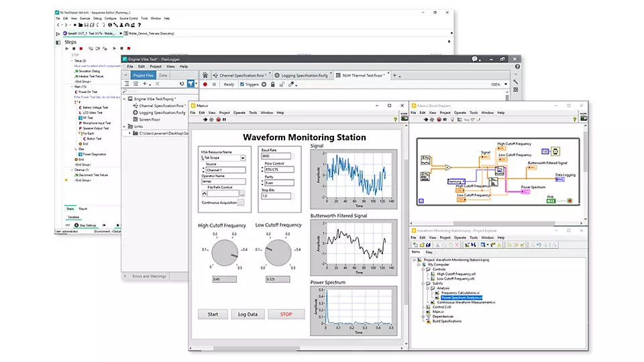Click the highlight execution lightbulb in Block Diagram

click(451, 120)
